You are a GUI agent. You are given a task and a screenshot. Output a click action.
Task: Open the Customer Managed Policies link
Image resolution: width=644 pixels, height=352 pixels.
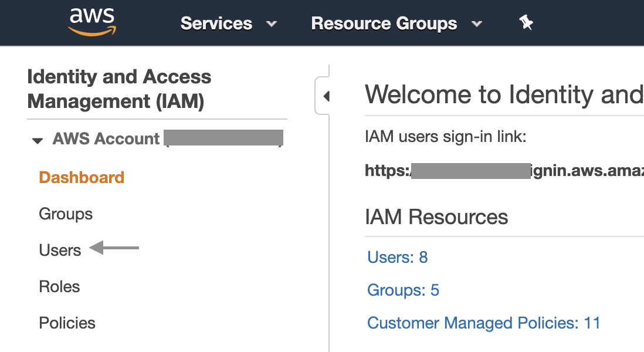(x=483, y=323)
